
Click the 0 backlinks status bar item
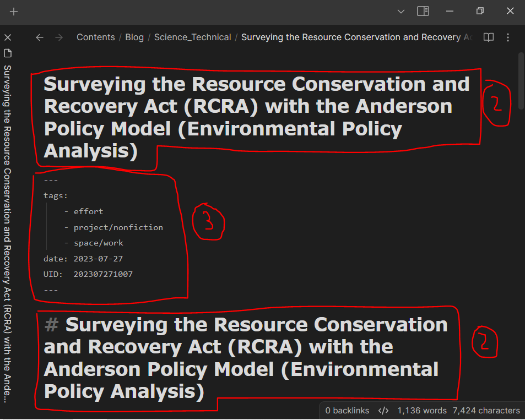(x=347, y=410)
